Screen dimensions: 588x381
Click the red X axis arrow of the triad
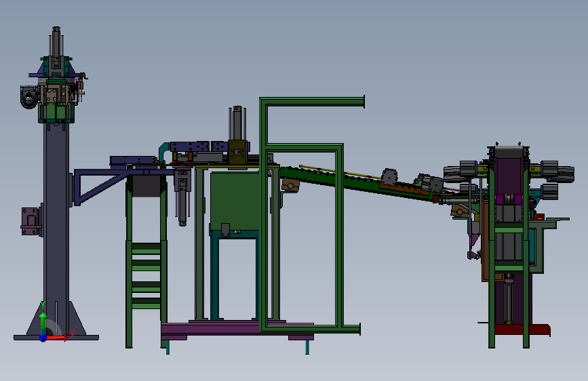[57, 338]
